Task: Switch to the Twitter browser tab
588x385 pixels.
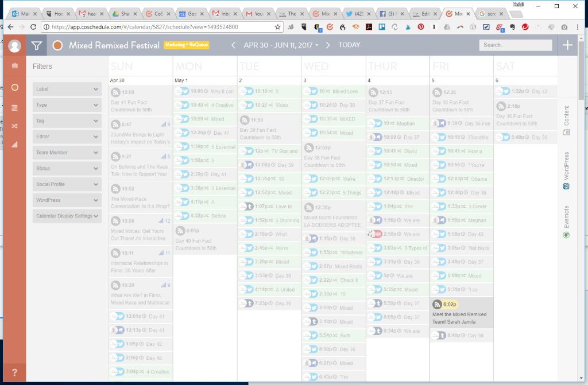Action: coord(358,14)
